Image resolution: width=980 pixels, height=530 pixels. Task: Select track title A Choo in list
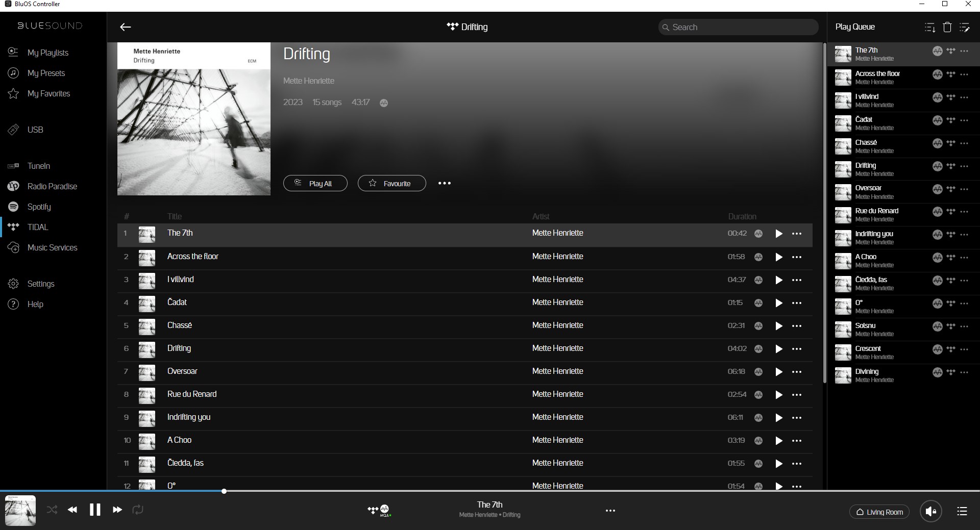click(179, 440)
